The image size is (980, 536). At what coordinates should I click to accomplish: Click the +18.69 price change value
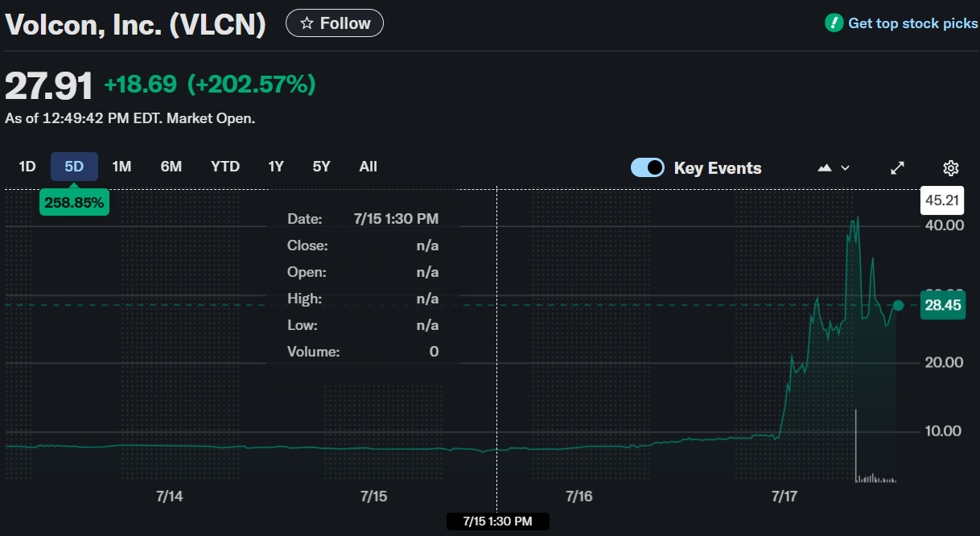point(140,84)
